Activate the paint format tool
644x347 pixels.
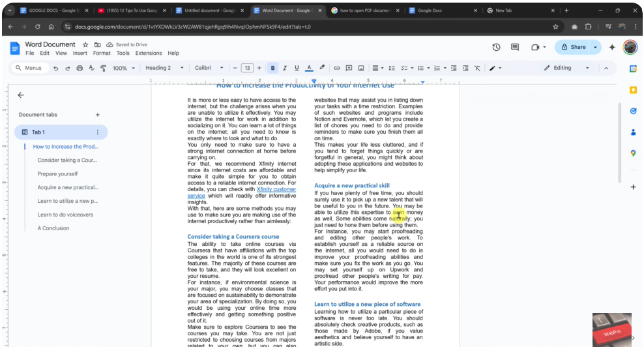[103, 68]
